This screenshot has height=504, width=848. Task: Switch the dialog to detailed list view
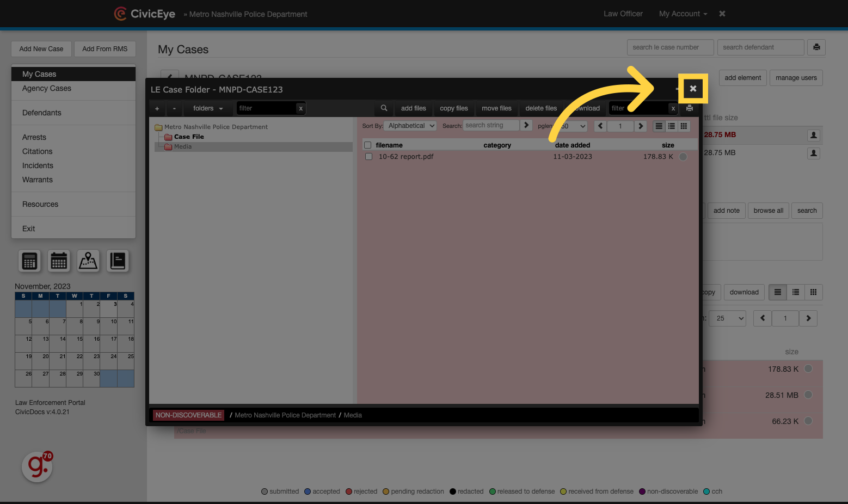[672, 126]
